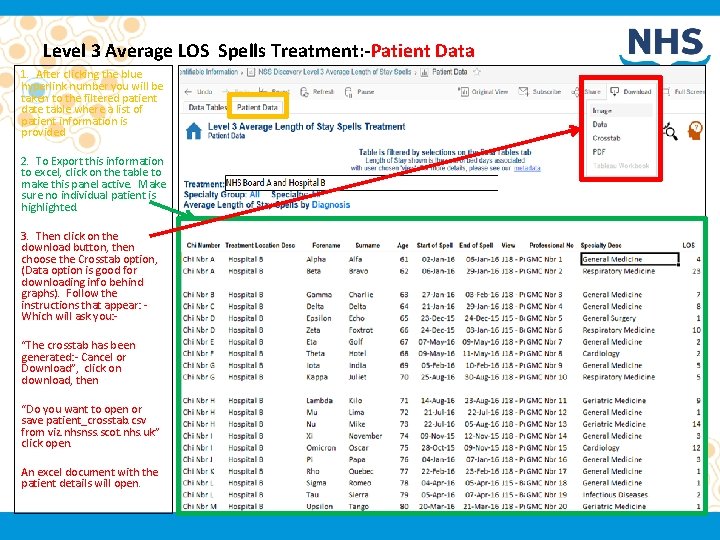Select the General Medicine cell in Alpha row
This screenshot has width=720, height=540.
630,259
